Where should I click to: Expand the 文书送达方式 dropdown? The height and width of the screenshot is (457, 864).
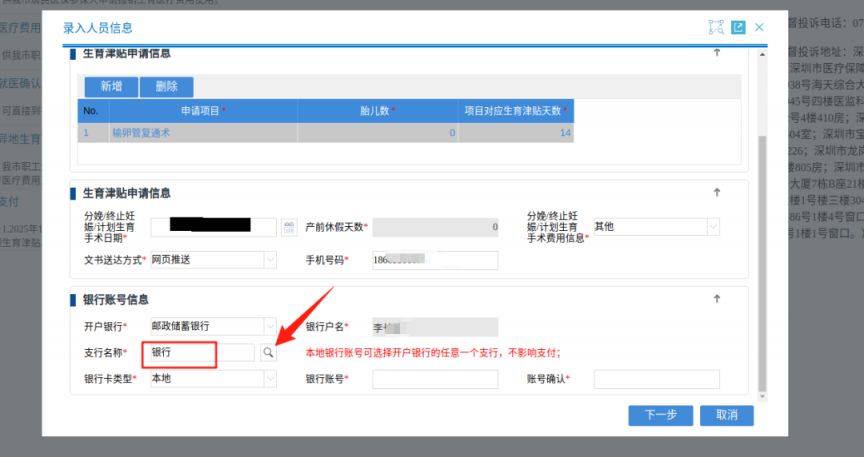pos(270,260)
